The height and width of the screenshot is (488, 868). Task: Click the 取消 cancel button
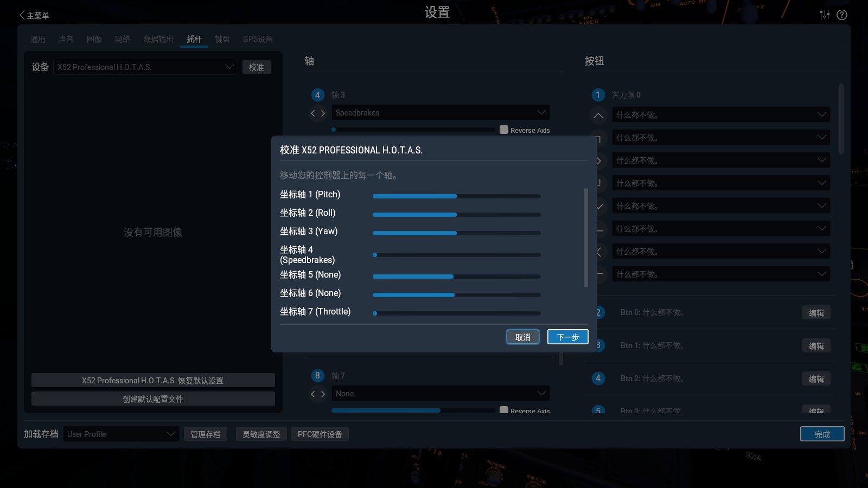tap(523, 337)
